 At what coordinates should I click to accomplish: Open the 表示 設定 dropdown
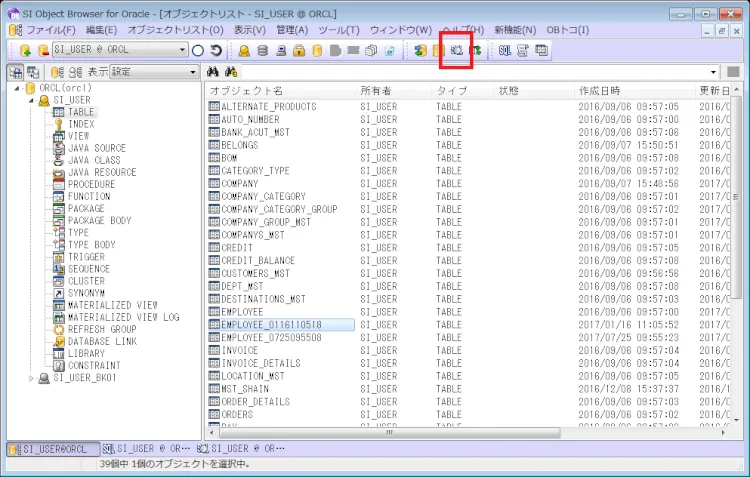tap(193, 72)
